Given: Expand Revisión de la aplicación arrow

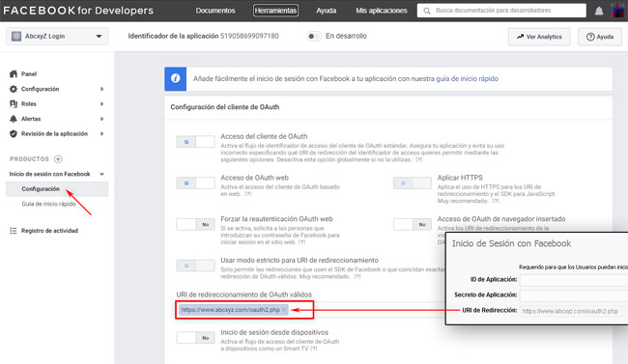Looking at the screenshot, I should 101,134.
